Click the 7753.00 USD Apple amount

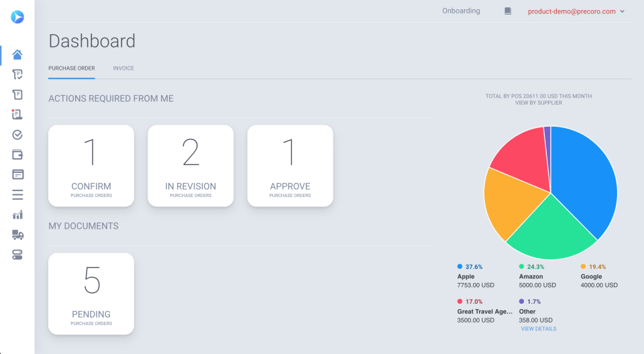(476, 285)
